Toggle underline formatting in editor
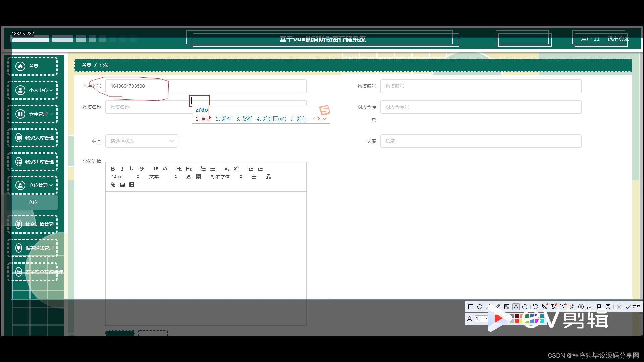This screenshot has width=644, height=362. tap(132, 169)
